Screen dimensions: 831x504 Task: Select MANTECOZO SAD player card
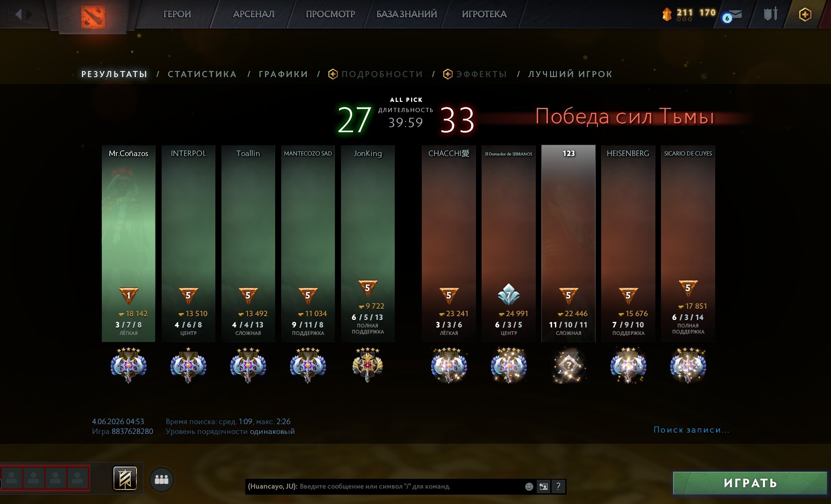[308, 243]
